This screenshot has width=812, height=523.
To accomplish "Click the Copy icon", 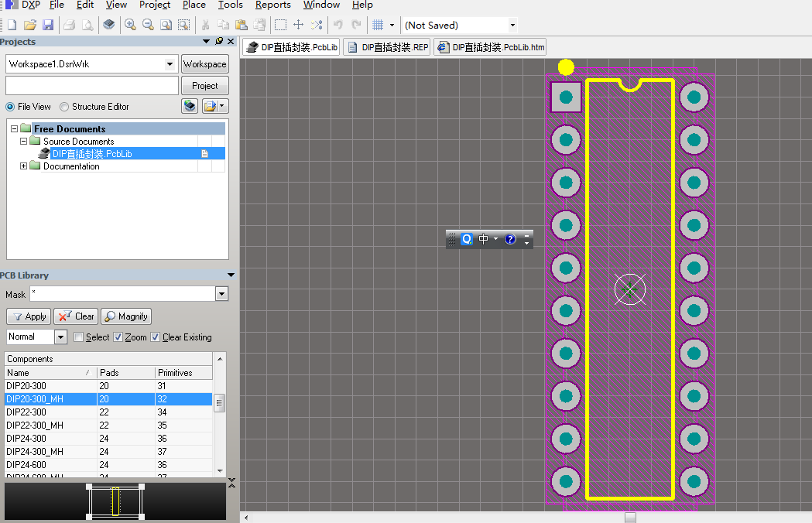I will tap(223, 25).
